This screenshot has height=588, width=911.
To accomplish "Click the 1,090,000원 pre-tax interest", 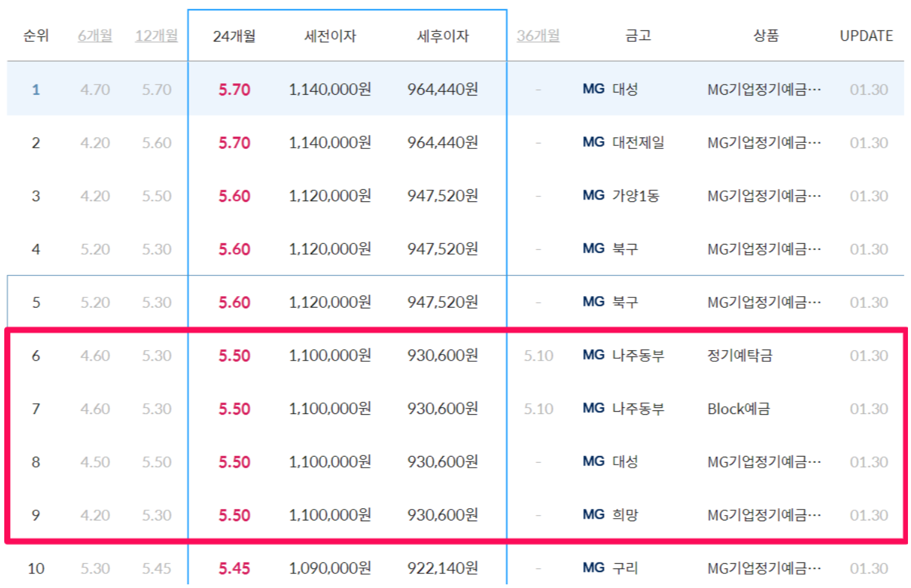I will click(330, 568).
